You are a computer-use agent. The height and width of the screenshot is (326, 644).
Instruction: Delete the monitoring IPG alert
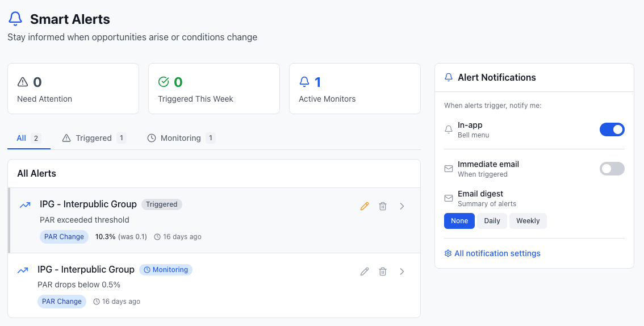383,271
